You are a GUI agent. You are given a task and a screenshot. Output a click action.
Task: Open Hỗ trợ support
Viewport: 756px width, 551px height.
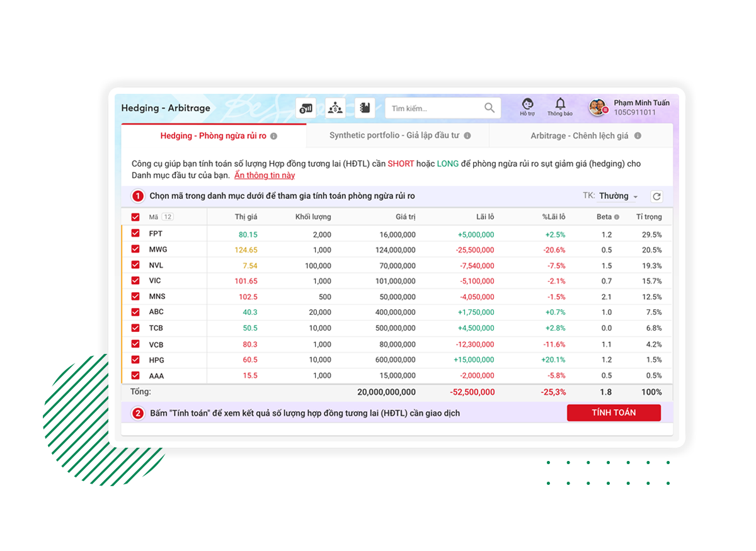(x=527, y=107)
